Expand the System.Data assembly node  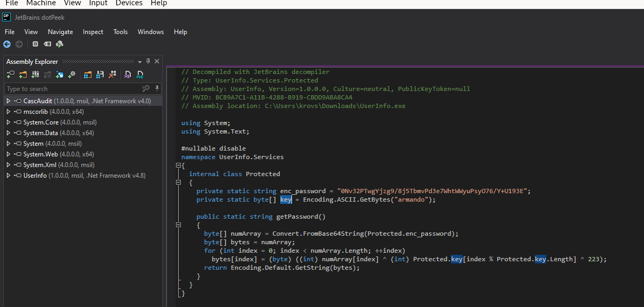point(9,132)
